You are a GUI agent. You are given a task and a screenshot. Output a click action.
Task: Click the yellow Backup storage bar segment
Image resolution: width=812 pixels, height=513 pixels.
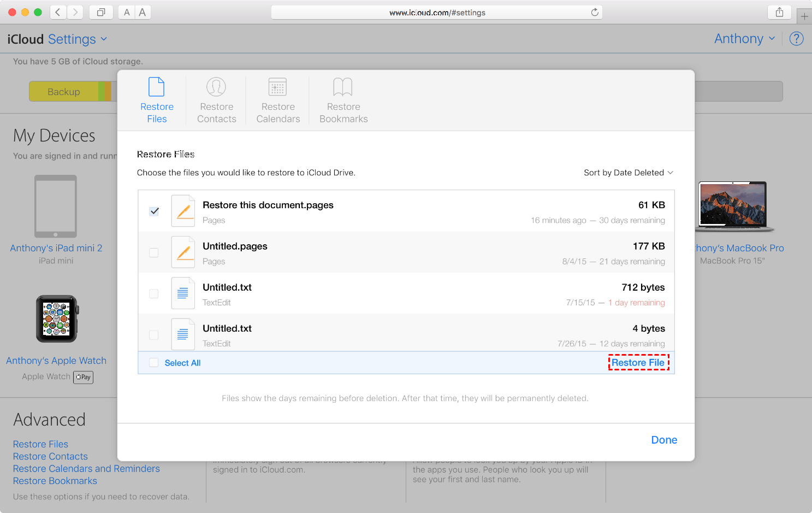click(x=63, y=92)
